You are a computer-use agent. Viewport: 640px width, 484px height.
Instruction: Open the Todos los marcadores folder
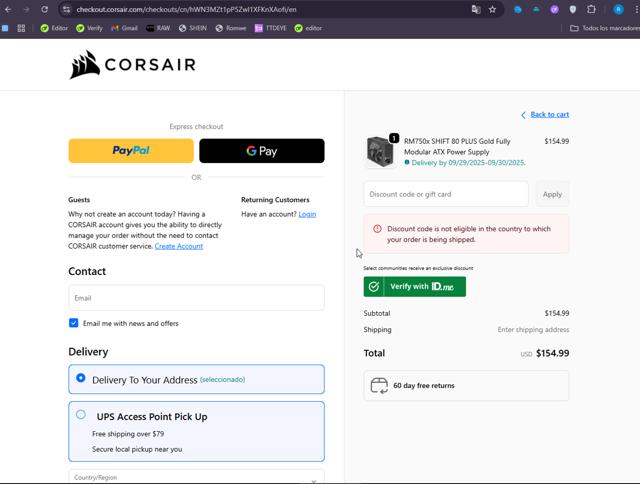[605, 28]
